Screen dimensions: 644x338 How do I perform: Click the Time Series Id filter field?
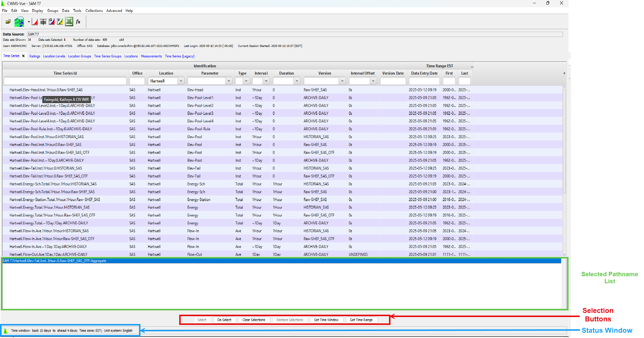pos(65,81)
